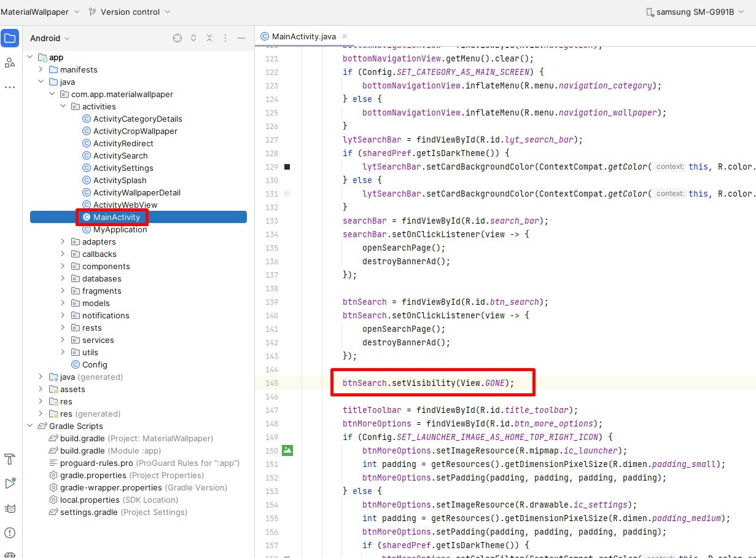Select the databases package
Image resolution: width=756 pixels, height=558 pixels.
point(102,278)
